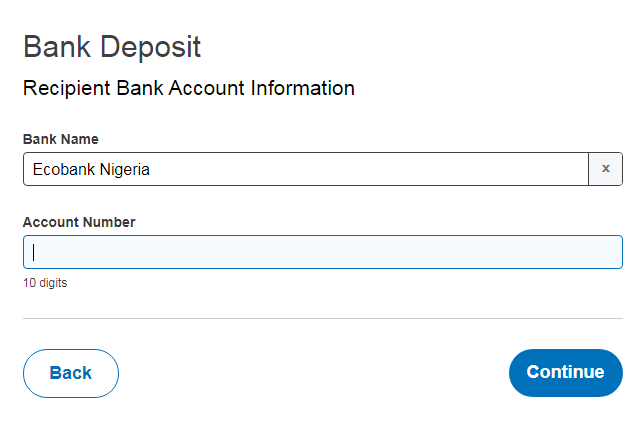This screenshot has height=432, width=644.
Task: Click the word Deposit in the heading
Action: (150, 48)
